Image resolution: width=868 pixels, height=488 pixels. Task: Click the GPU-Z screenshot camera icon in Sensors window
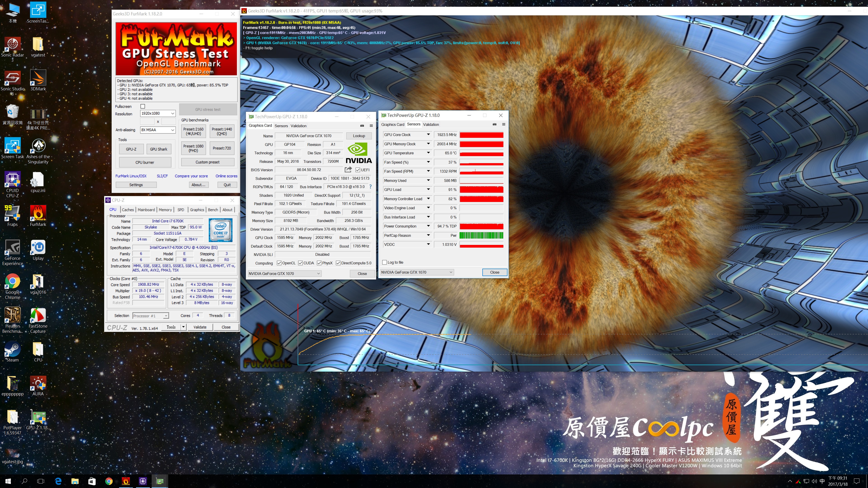pyautogui.click(x=494, y=124)
